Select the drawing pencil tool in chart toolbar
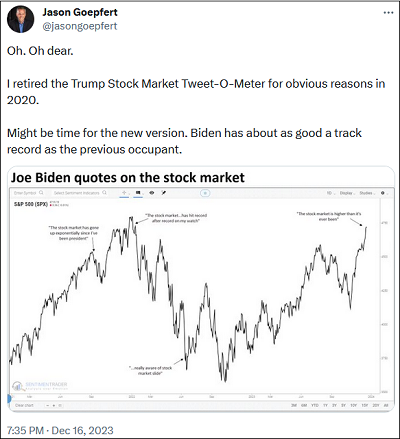Image resolution: width=400 pixels, height=439 pixels. pyautogui.click(x=163, y=193)
